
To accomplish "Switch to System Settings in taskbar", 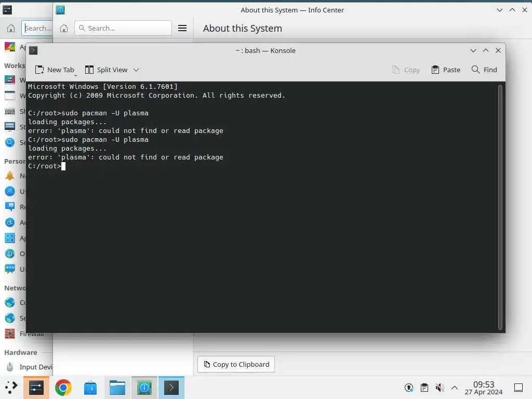I will click(x=36, y=388).
